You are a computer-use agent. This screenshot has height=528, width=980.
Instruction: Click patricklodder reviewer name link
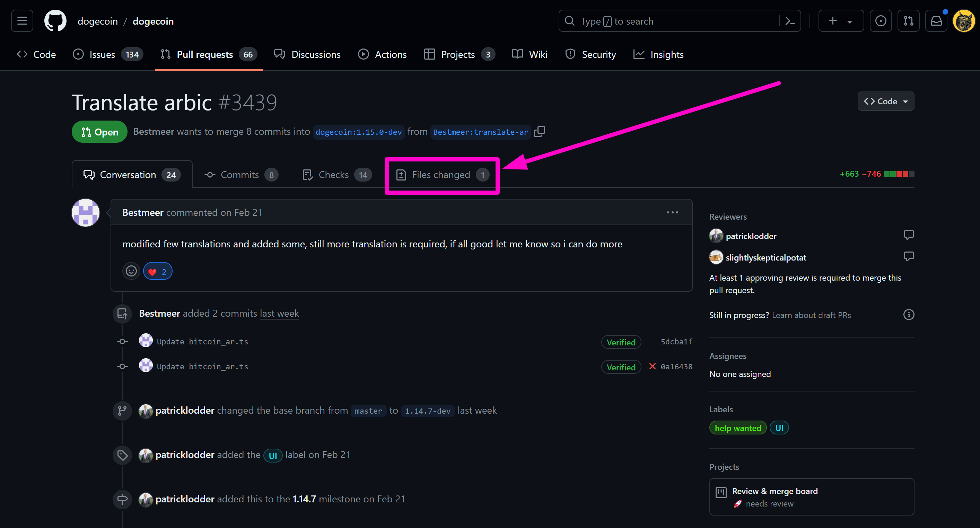(751, 236)
